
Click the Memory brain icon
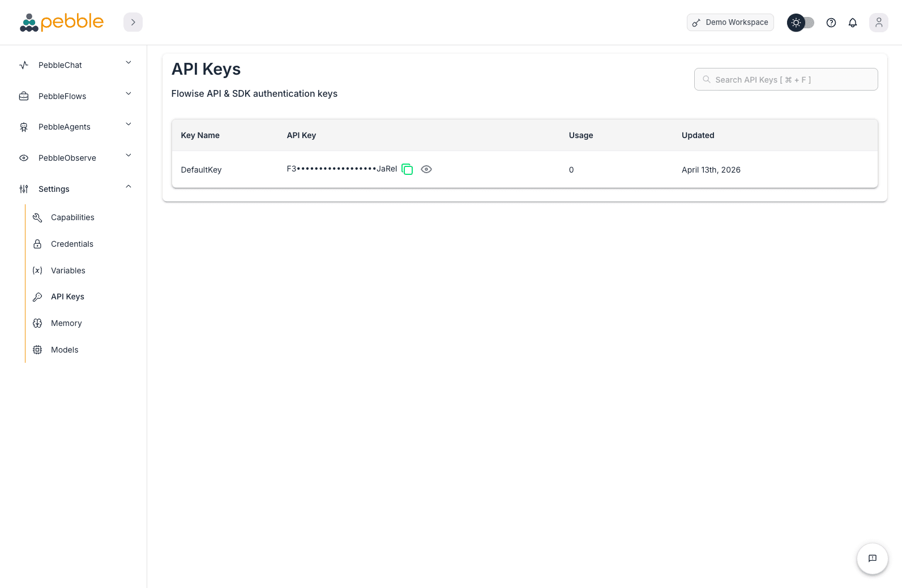37,323
